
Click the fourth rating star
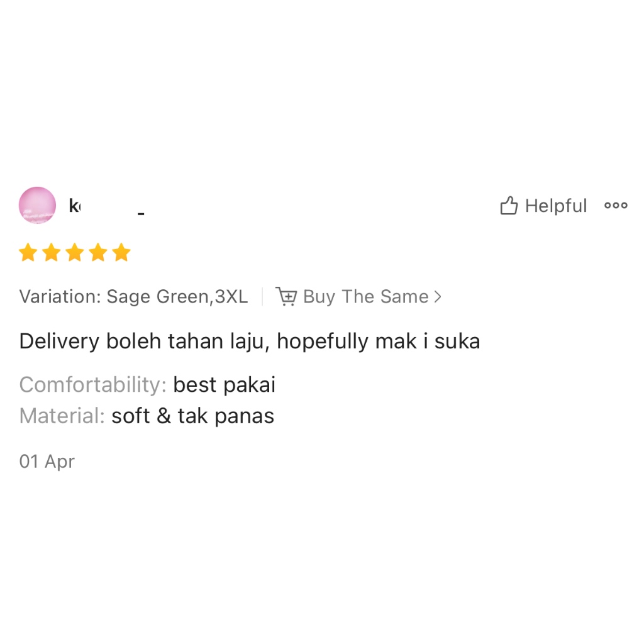99,252
